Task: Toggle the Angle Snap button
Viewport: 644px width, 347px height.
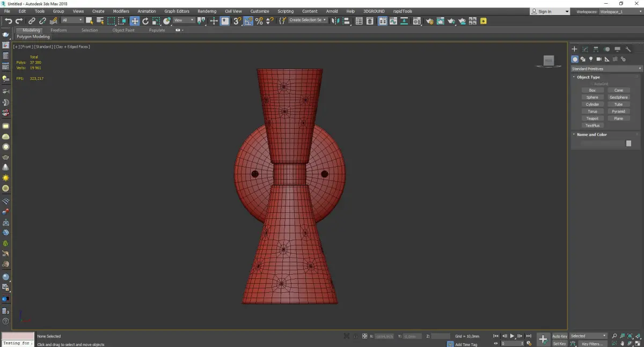Action: point(248,21)
